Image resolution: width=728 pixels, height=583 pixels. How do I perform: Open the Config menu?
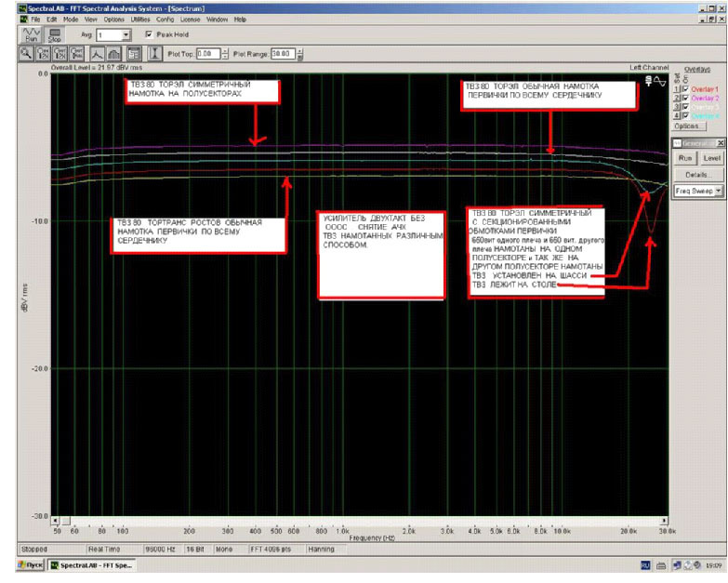point(165,20)
